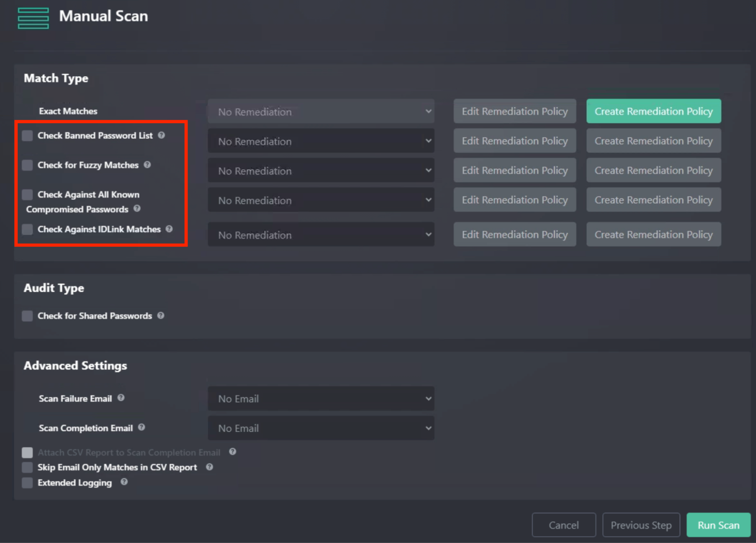
Task: Toggle Skip Email Only Matches in CSV Report
Action: (27, 467)
